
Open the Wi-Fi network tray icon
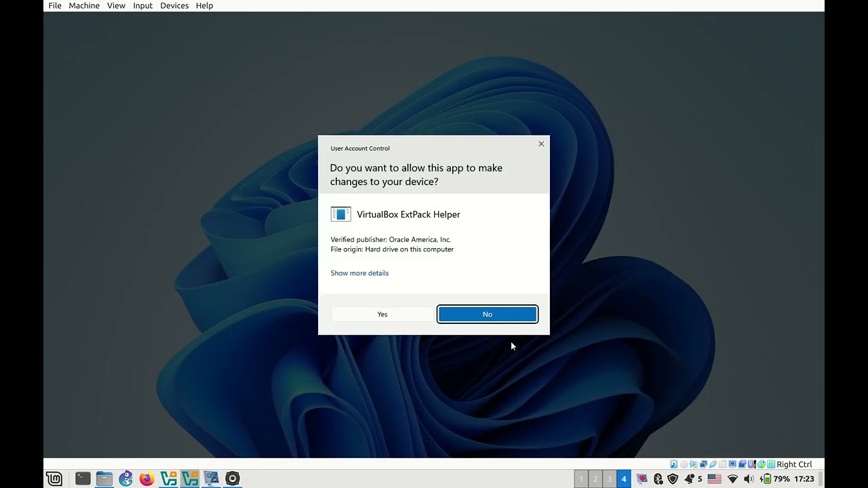[x=732, y=479]
